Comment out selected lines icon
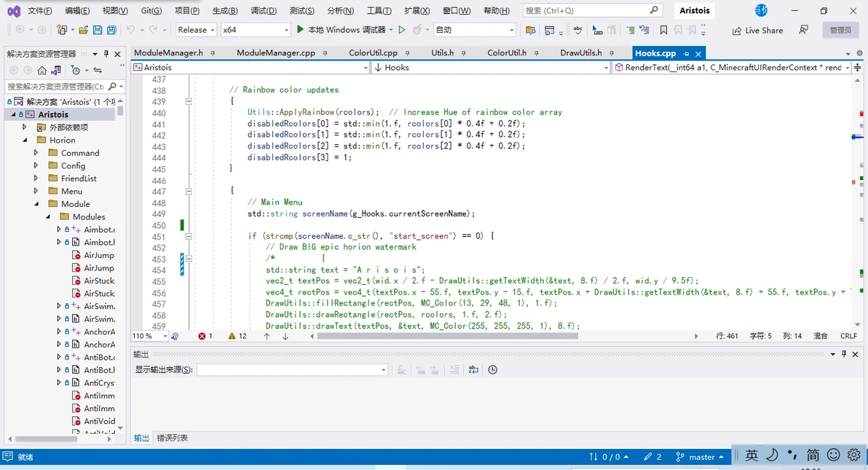Viewport: 868px width, 470px height. click(x=631, y=30)
